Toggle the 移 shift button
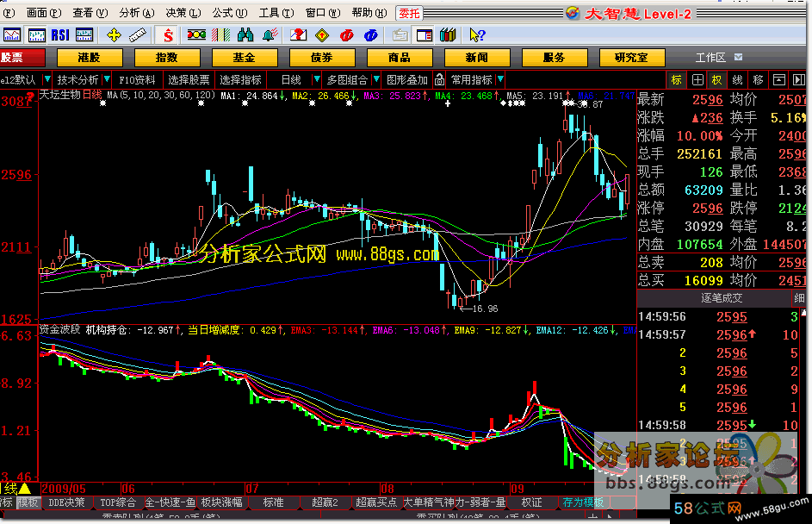Image resolution: width=812 pixels, height=524 pixels. click(x=758, y=80)
